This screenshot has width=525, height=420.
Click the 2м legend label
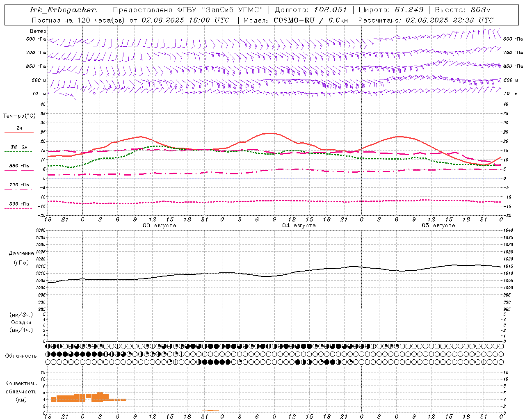coord(19,128)
